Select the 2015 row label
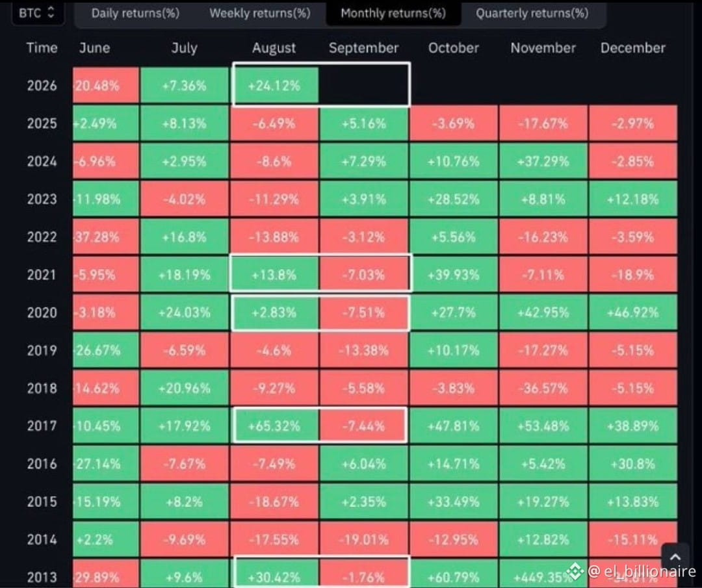702x588 pixels. [x=42, y=502]
